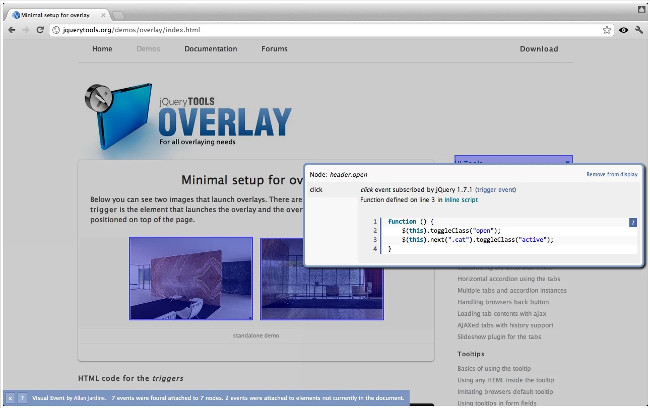Click HTML code for the triggers heading

click(131, 378)
